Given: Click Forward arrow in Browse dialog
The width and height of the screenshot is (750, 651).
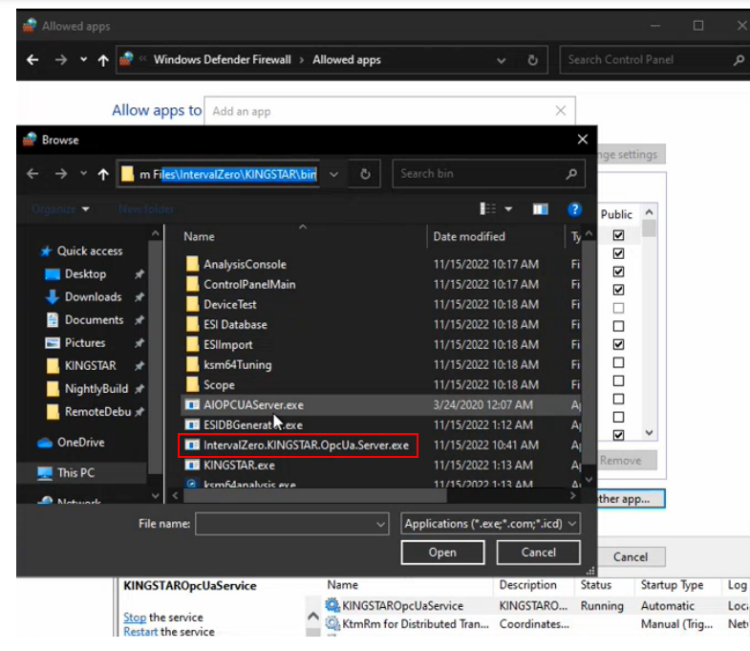Looking at the screenshot, I should click(61, 174).
